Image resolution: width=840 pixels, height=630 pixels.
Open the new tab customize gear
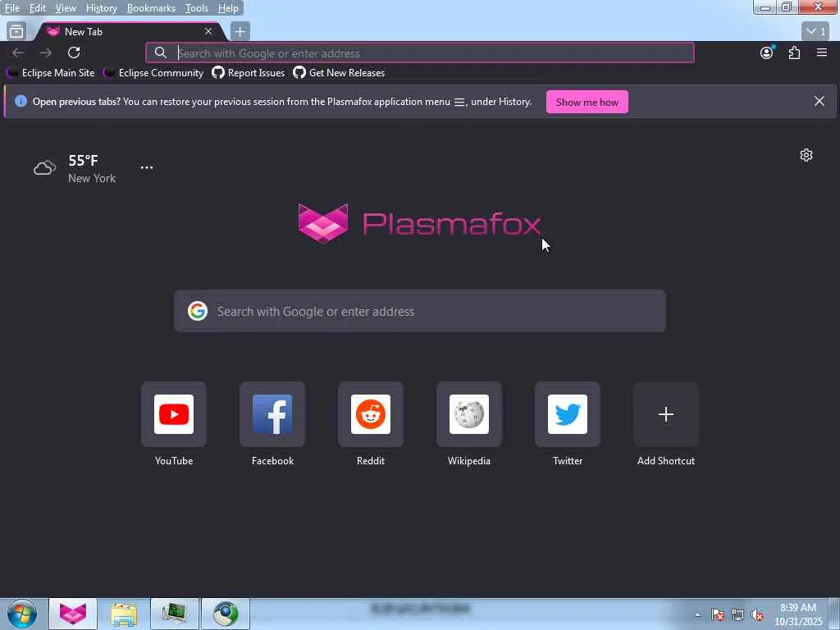tap(806, 155)
